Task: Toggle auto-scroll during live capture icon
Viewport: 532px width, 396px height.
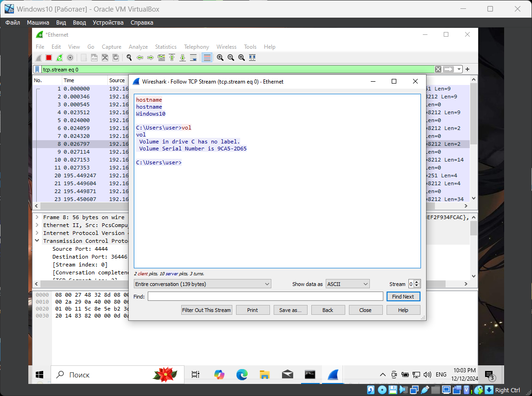Action: coord(193,58)
